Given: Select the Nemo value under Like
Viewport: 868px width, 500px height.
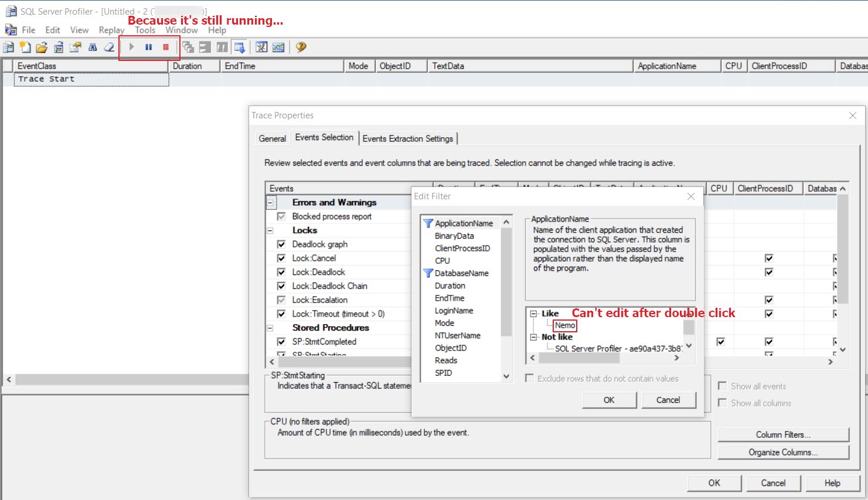Looking at the screenshot, I should [x=565, y=325].
